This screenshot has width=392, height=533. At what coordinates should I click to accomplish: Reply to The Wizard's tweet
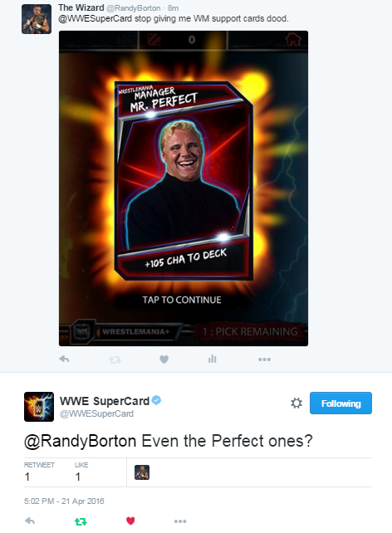tap(64, 359)
